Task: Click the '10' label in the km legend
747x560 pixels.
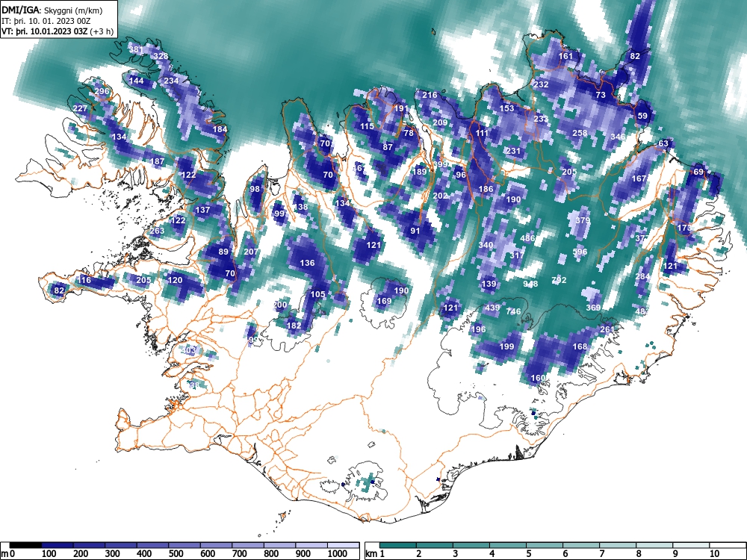Action: click(713, 554)
